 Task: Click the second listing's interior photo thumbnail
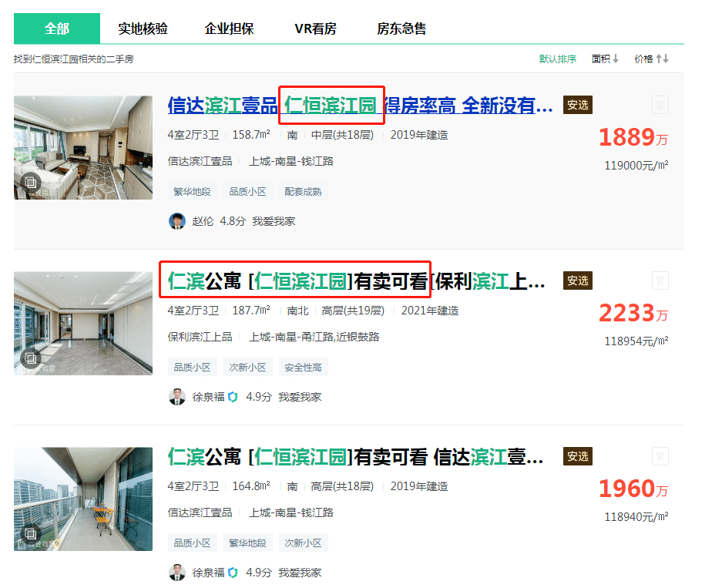pos(82,324)
